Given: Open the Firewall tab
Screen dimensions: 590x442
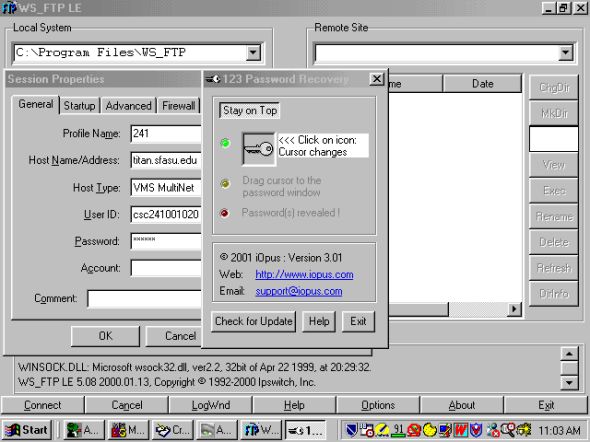Looking at the screenshot, I should pyautogui.click(x=178, y=106).
